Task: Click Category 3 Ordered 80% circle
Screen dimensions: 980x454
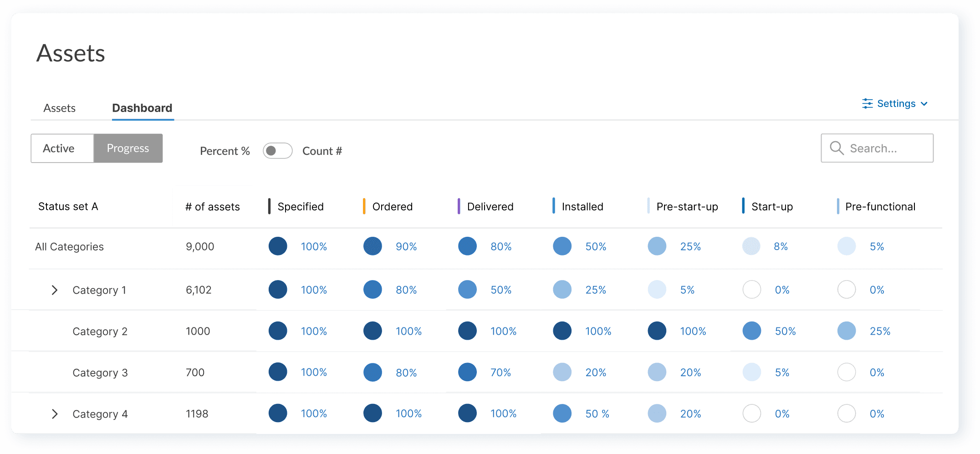Action: click(373, 372)
